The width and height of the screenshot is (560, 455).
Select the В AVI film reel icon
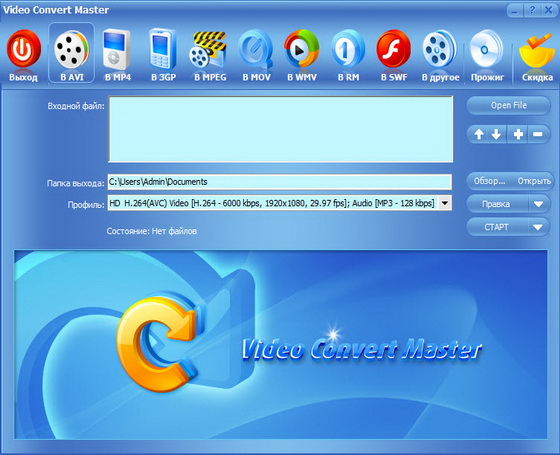71,50
